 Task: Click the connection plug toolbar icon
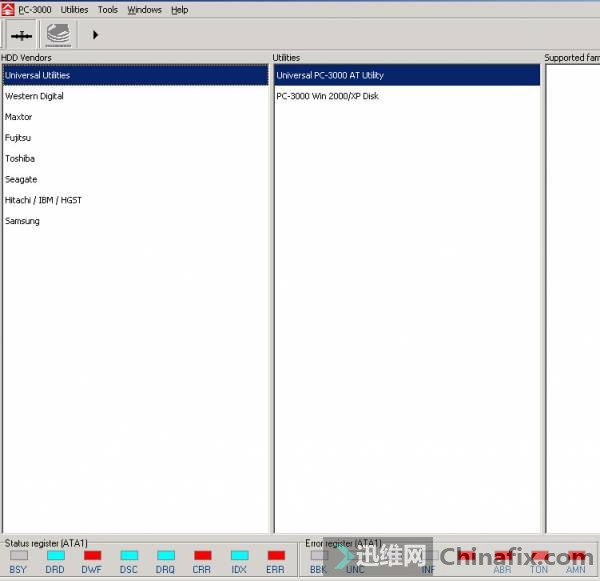coord(21,36)
